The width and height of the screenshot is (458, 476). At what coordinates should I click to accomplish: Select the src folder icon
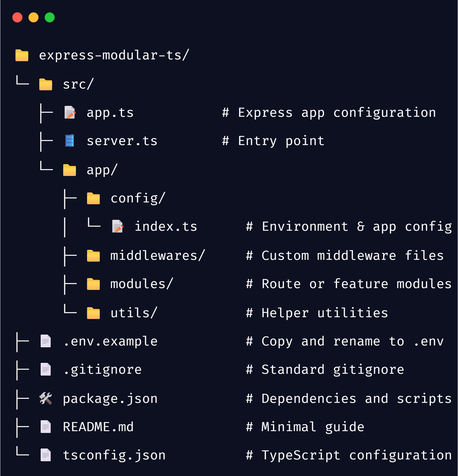[x=46, y=84]
